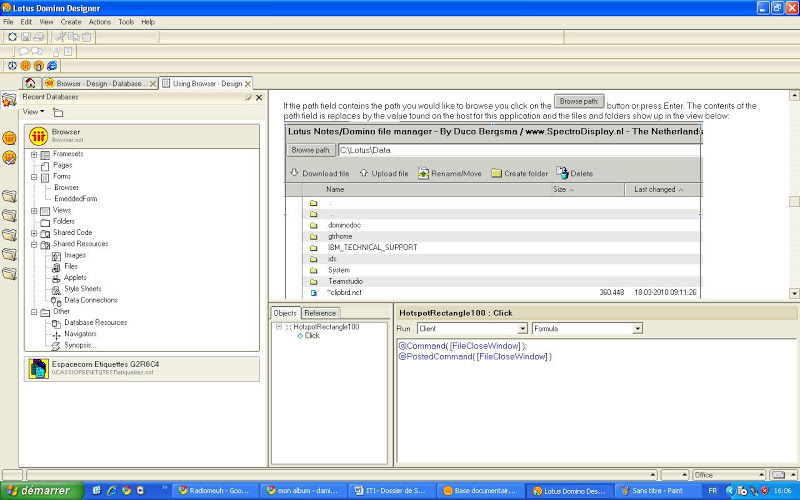Collapse the Shared Resources node
This screenshot has width=800, height=500.
point(34,244)
